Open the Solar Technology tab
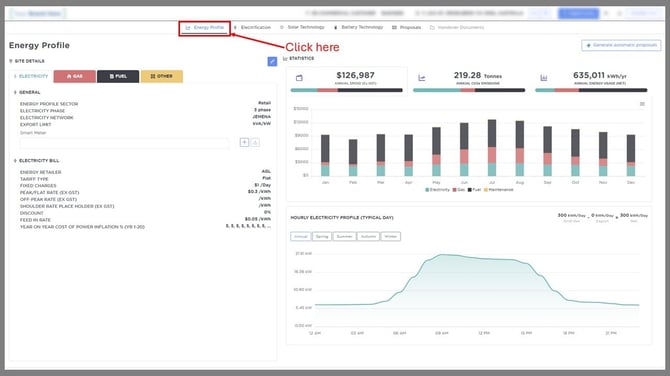 302,27
